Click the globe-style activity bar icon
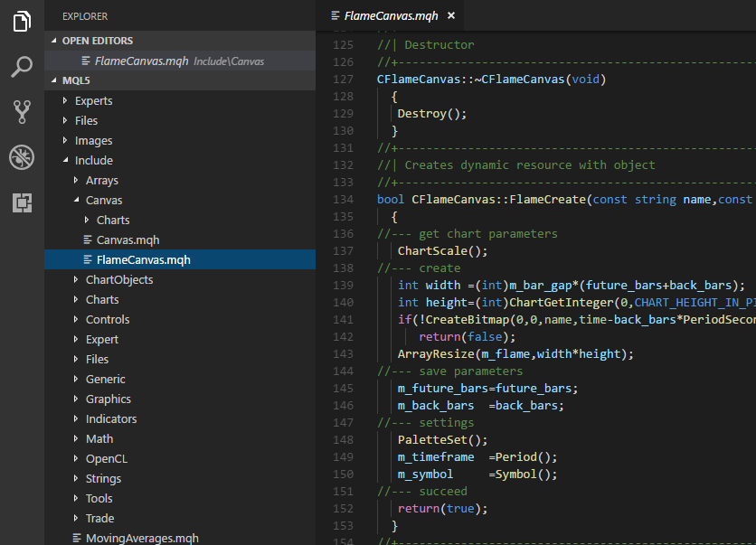This screenshot has width=756, height=545. (20, 156)
